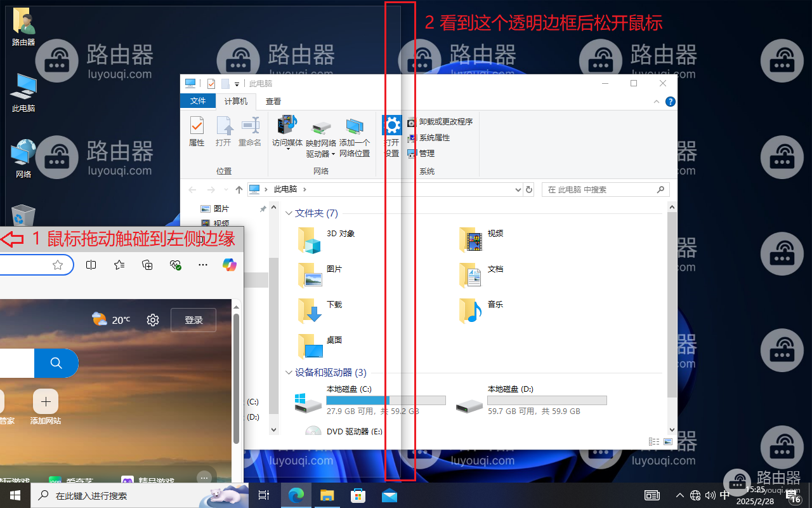Click the blue search button in Edge
The width and height of the screenshot is (812, 508).
tap(56, 363)
